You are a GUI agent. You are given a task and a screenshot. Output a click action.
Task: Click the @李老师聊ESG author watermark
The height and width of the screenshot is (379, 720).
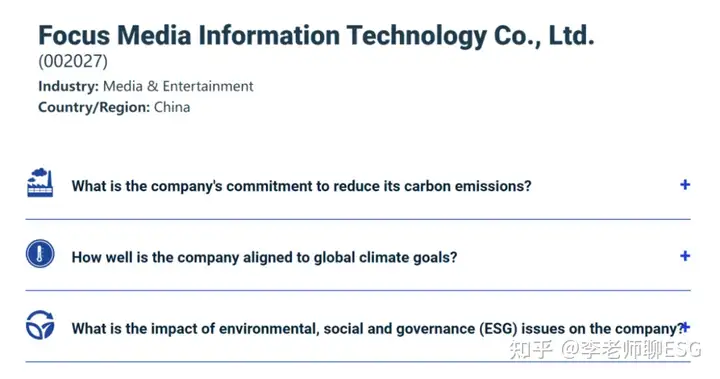click(x=631, y=350)
